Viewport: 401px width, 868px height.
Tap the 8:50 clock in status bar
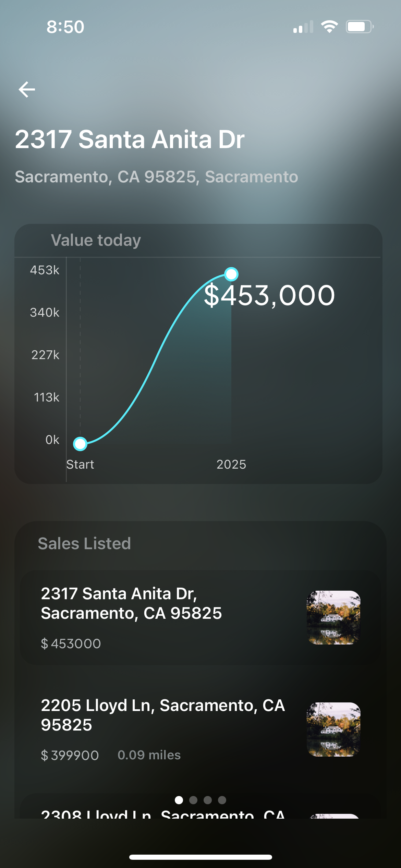point(65,27)
